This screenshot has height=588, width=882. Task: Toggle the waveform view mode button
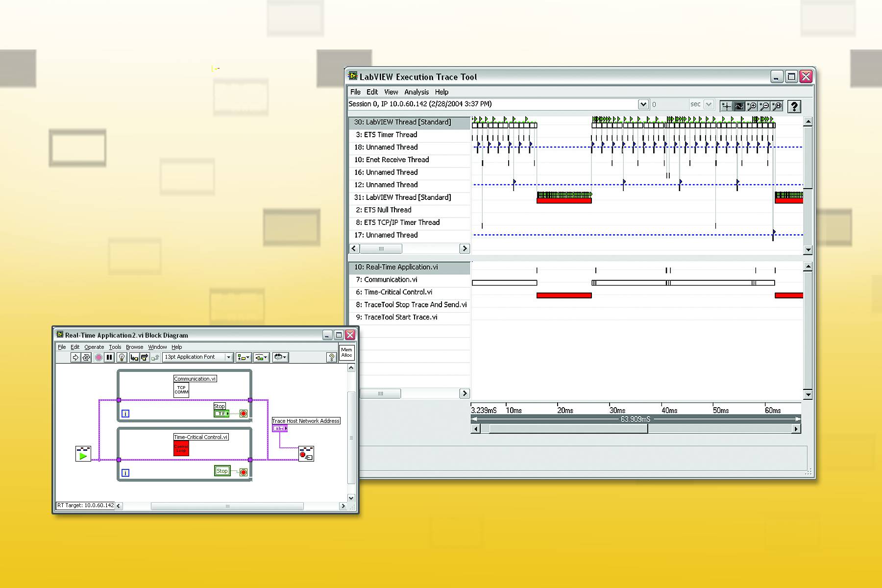739,106
